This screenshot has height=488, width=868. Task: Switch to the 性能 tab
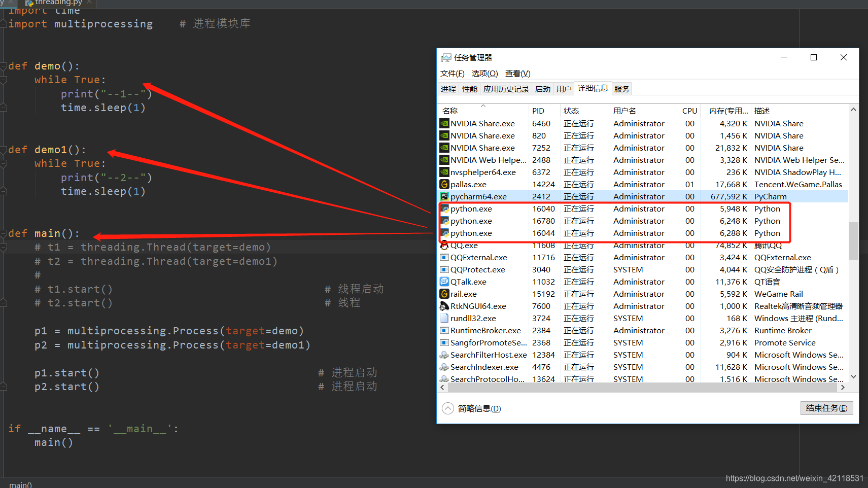[470, 89]
